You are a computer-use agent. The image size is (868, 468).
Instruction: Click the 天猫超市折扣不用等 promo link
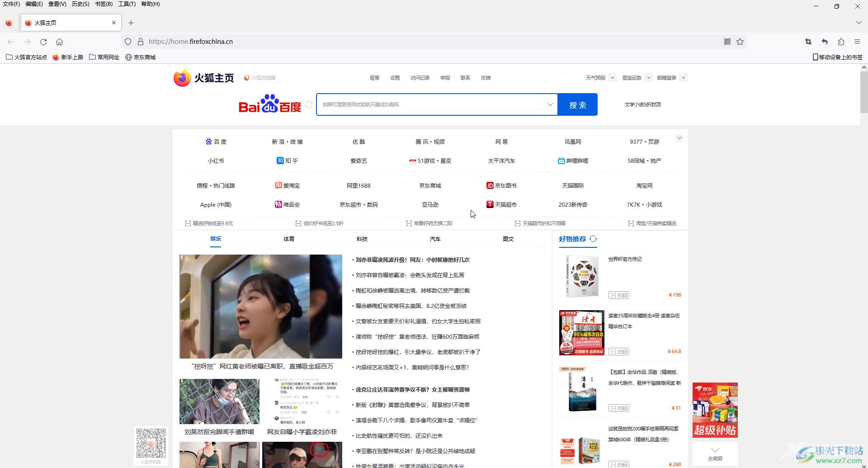[540, 223]
